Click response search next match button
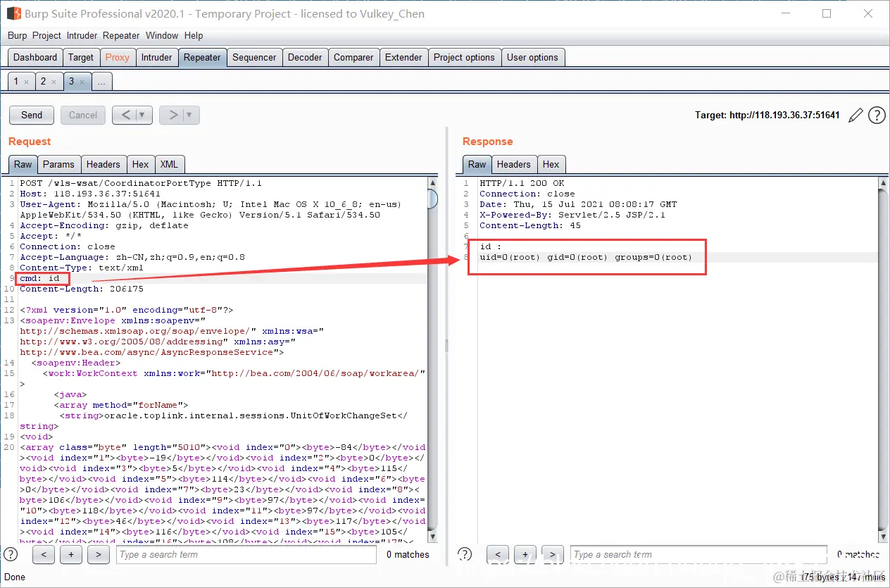This screenshot has height=588, width=890. [553, 554]
